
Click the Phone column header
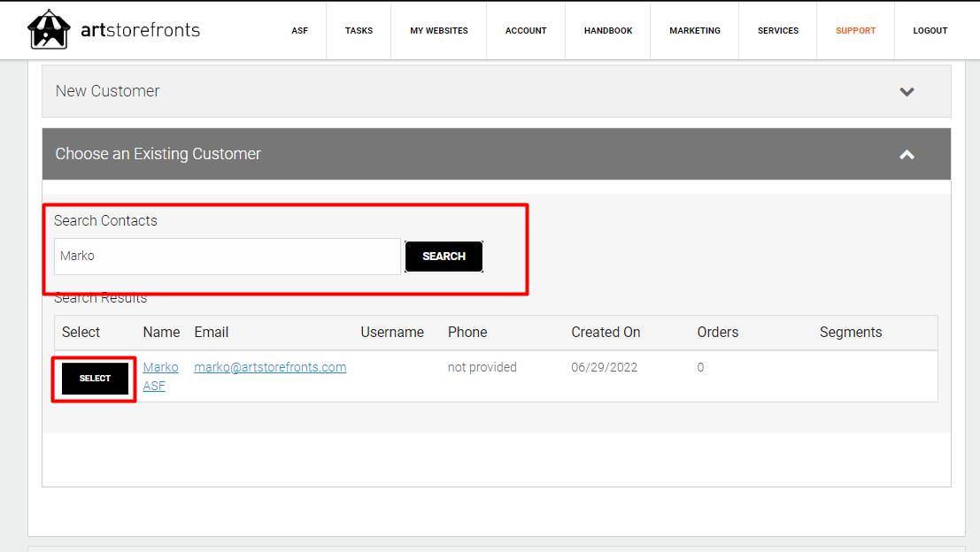tap(467, 333)
